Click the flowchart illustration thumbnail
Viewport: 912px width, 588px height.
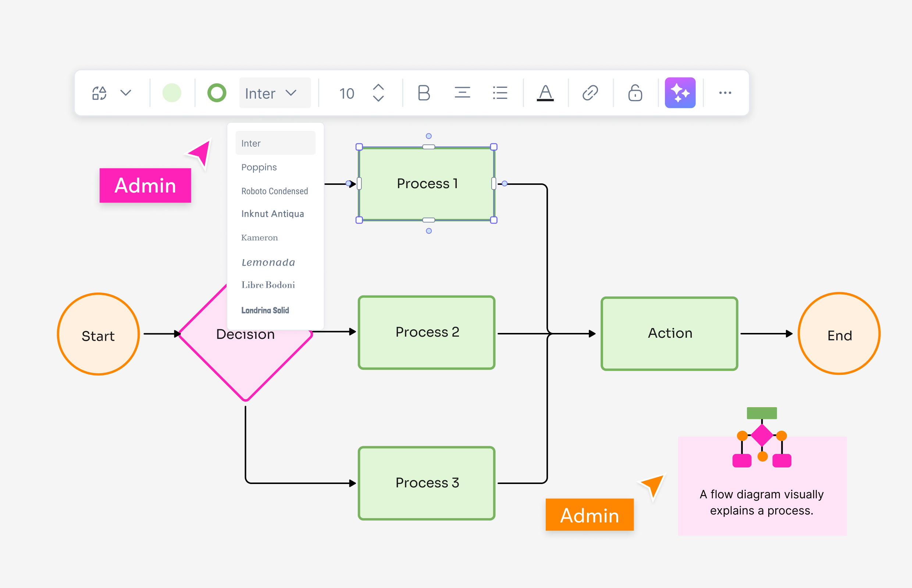762,437
